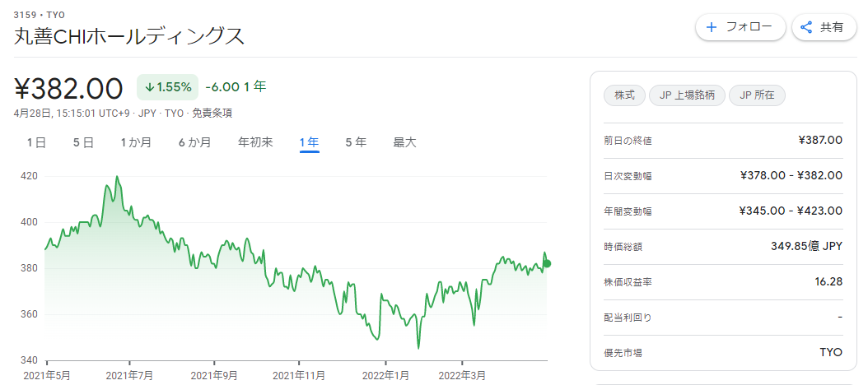Image resolution: width=868 pixels, height=385 pixels.
Task: Click the 349.85億 JPY market cap value
Action: (806, 247)
